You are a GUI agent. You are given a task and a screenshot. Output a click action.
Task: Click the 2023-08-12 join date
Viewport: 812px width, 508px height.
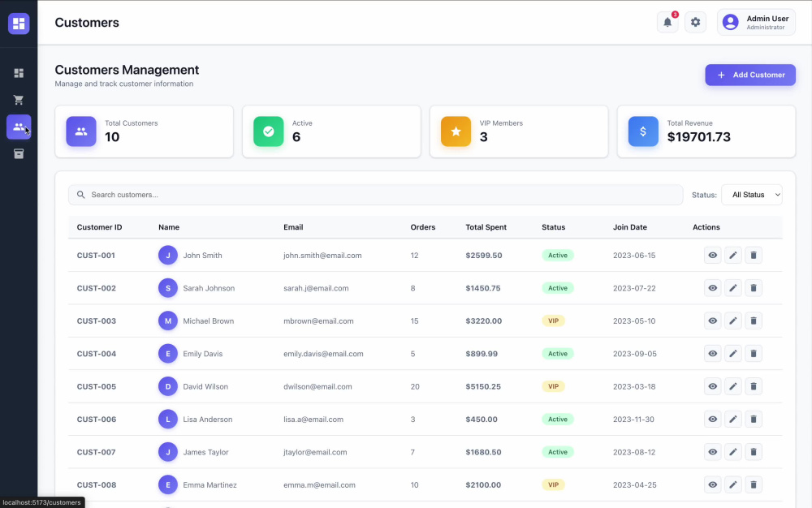pos(634,452)
